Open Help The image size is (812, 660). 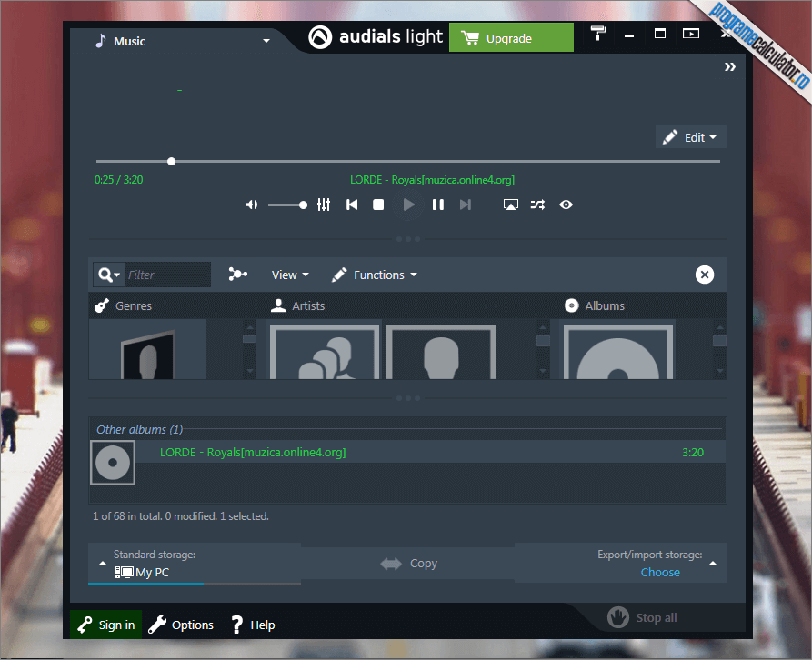click(x=253, y=625)
